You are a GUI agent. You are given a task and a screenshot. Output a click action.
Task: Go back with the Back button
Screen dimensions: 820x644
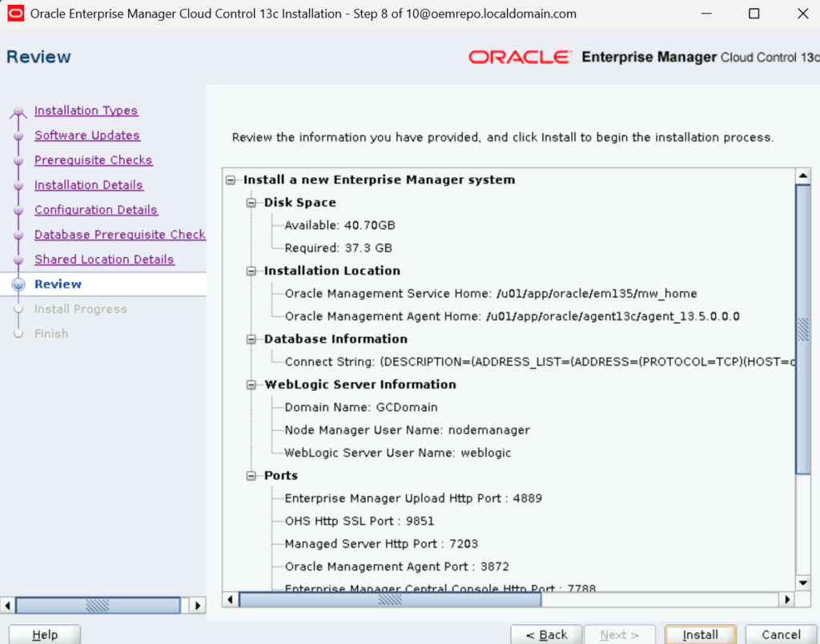pos(546,634)
